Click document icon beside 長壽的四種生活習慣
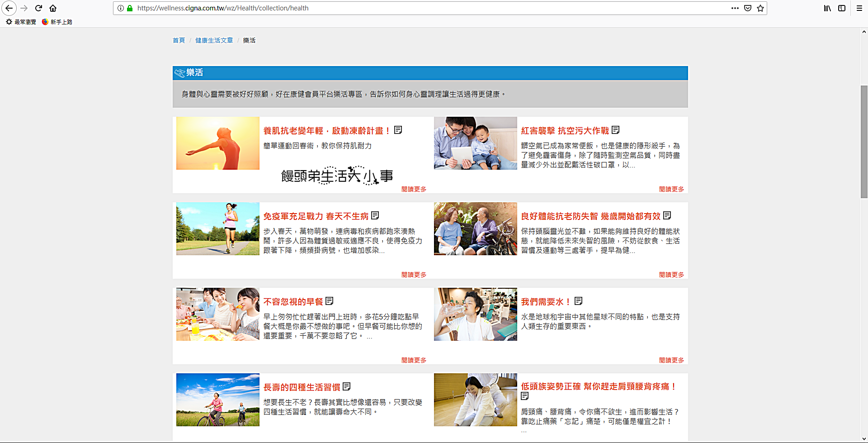Image resolution: width=868 pixels, height=443 pixels. pyautogui.click(x=347, y=387)
